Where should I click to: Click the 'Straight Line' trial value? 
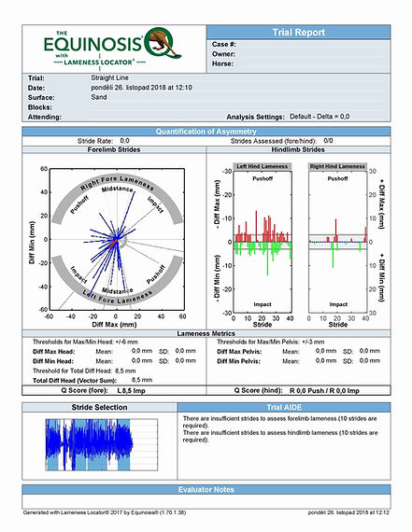109,77
